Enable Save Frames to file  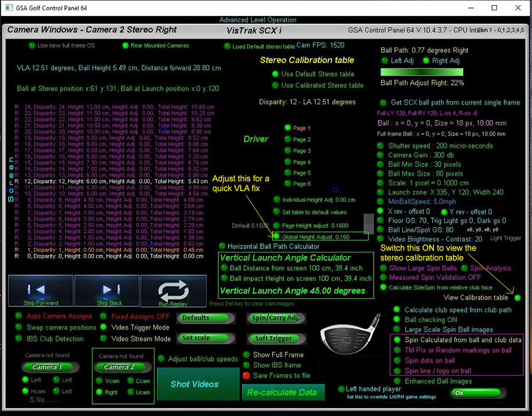coord(246,375)
